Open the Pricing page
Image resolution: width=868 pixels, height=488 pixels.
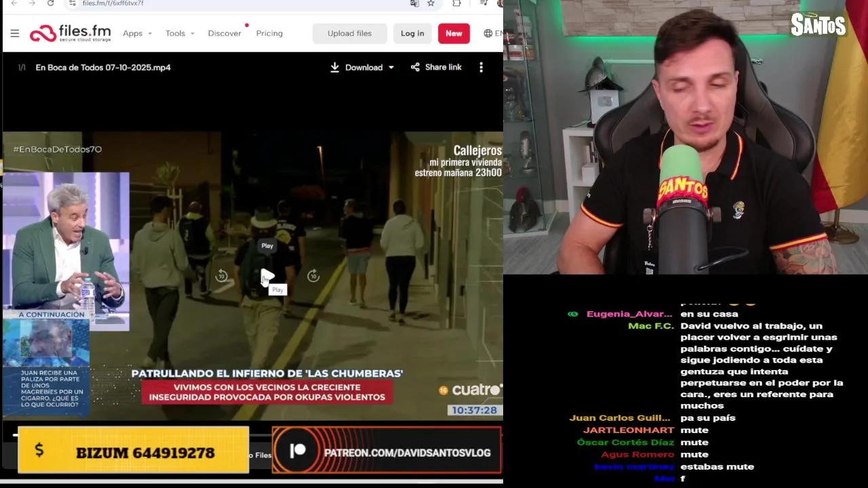269,33
